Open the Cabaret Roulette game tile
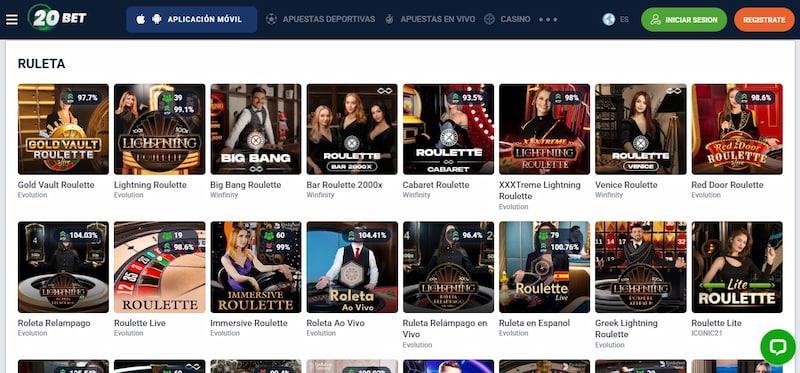800x373 pixels. (448, 129)
